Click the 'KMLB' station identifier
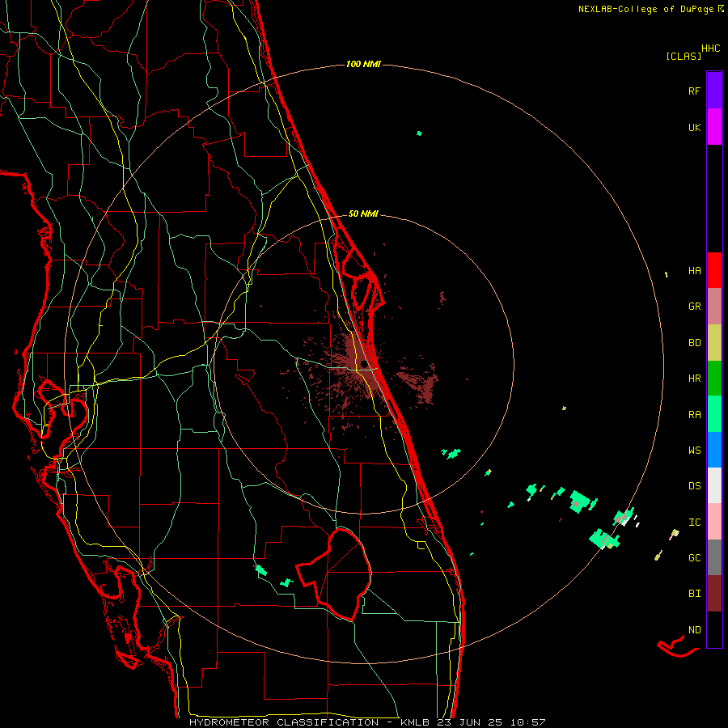 (x=416, y=722)
